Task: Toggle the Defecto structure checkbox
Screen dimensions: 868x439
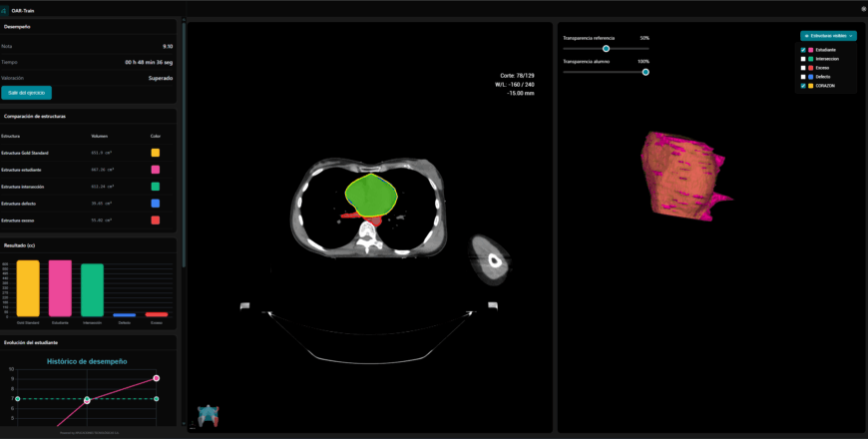Action: (803, 77)
